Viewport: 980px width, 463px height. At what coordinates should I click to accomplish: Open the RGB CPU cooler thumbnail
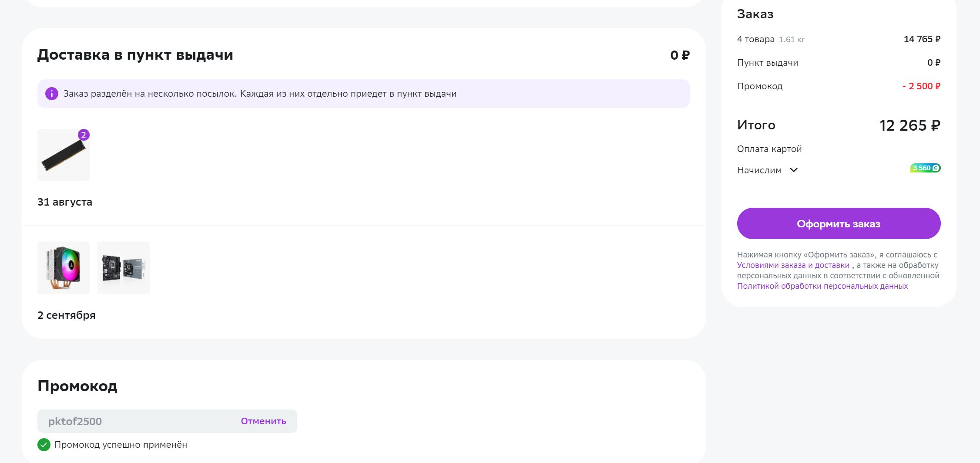click(x=64, y=268)
